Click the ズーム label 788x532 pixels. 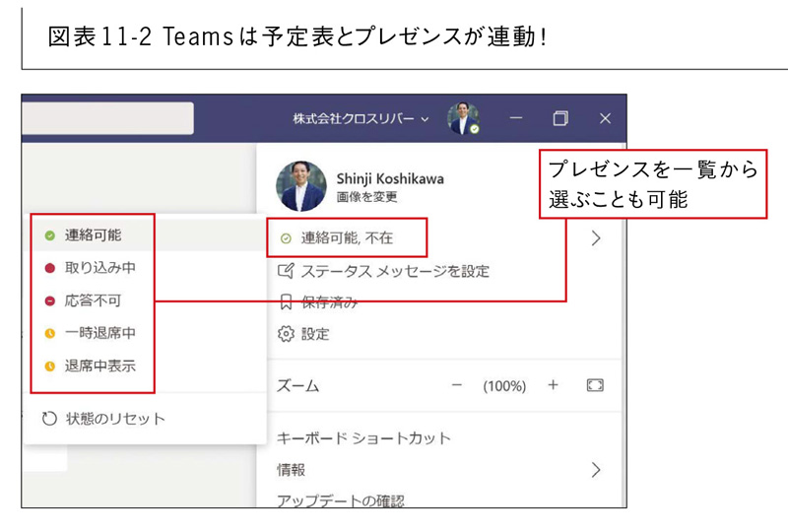(298, 386)
